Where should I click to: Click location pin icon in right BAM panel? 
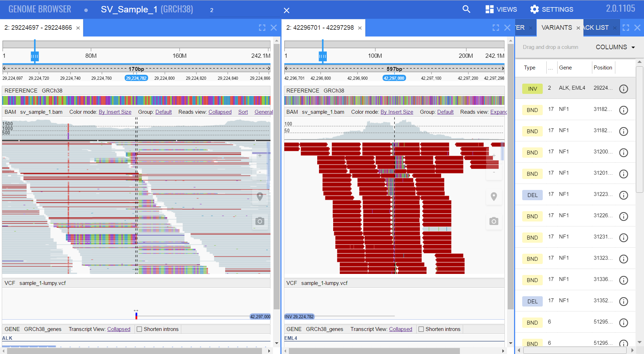[x=494, y=196]
